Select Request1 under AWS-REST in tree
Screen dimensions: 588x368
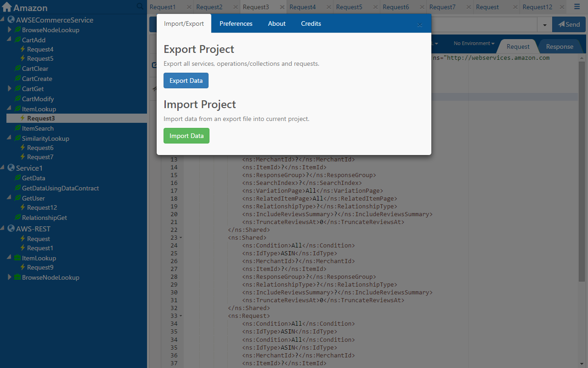click(x=40, y=248)
